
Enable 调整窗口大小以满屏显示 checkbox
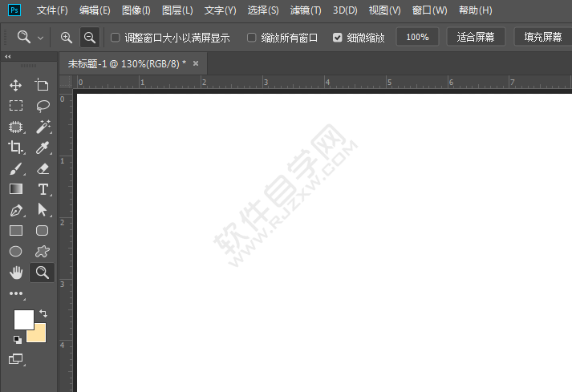point(116,38)
